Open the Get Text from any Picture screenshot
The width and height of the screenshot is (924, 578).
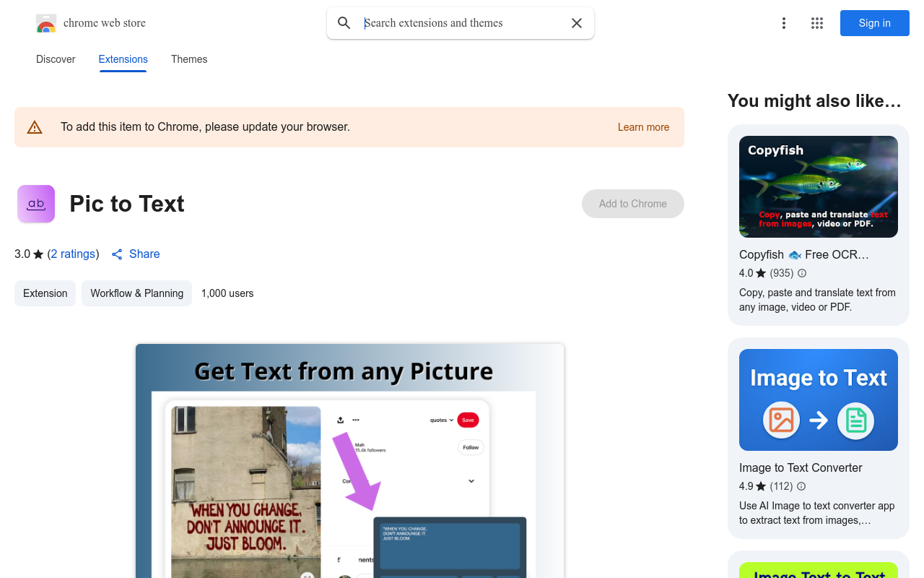pos(349,461)
